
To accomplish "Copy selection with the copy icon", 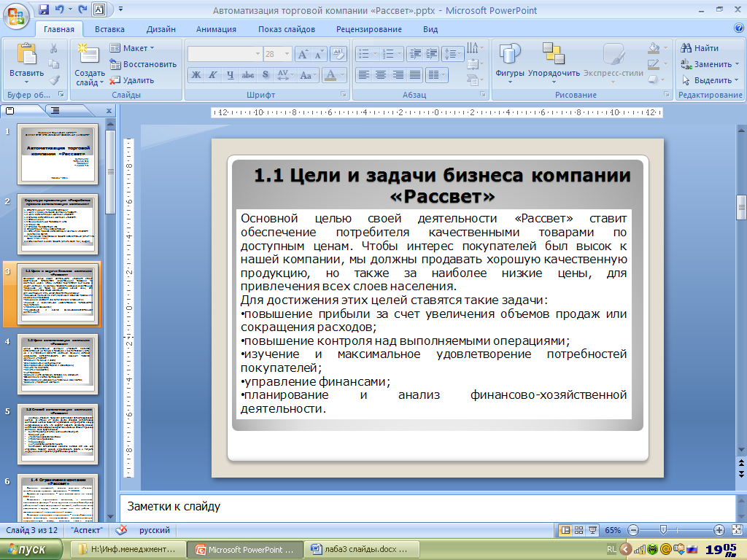I will 54,64.
